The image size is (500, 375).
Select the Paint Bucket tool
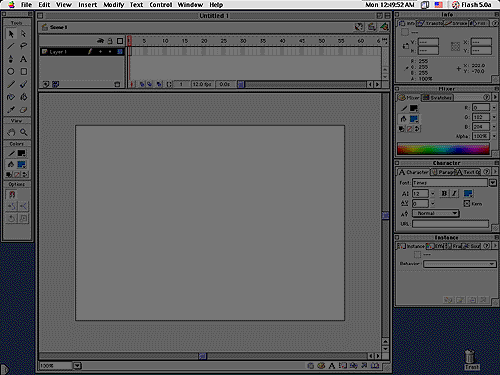click(23, 97)
